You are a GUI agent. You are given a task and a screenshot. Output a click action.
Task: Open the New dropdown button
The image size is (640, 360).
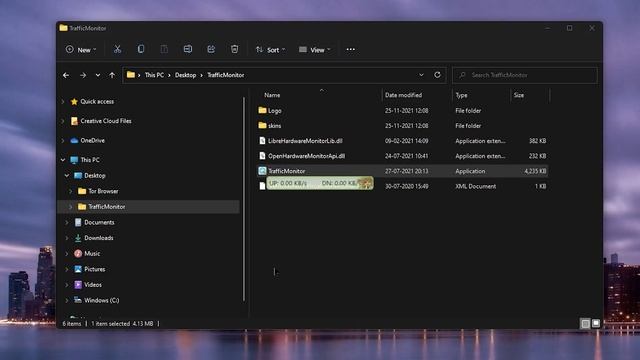tap(81, 49)
